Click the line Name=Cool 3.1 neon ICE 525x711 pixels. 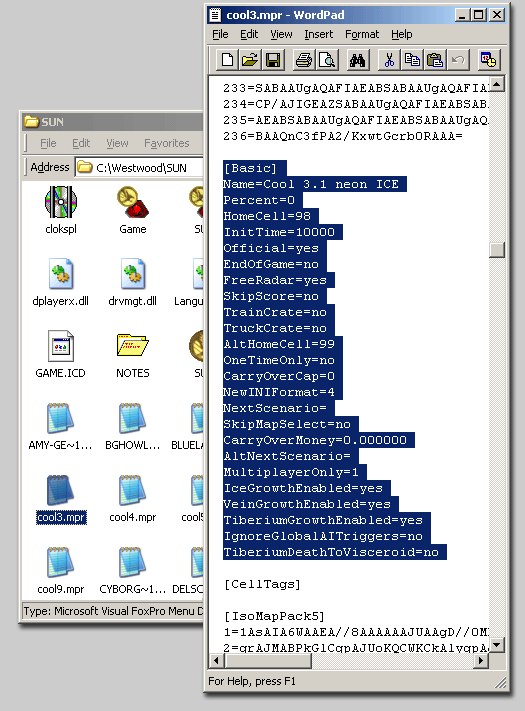pyautogui.click(x=311, y=184)
